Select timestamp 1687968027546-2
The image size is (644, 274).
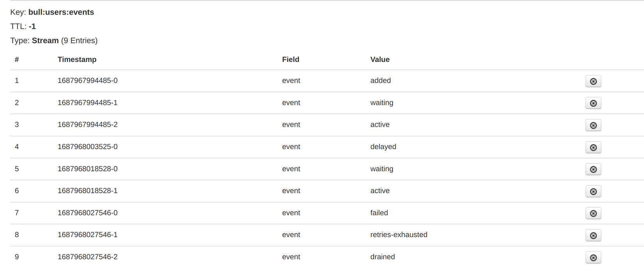(x=87, y=257)
